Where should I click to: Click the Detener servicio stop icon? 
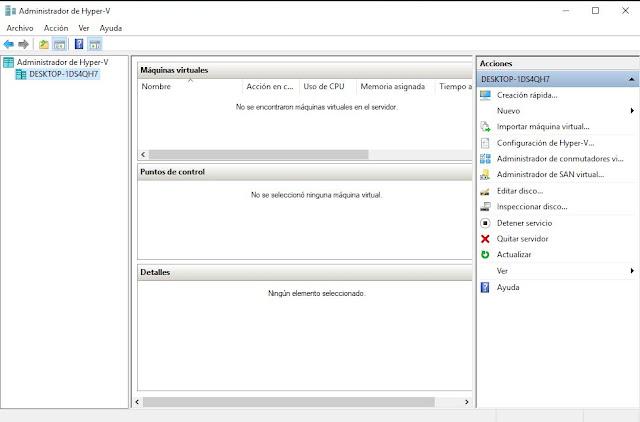(x=485, y=223)
